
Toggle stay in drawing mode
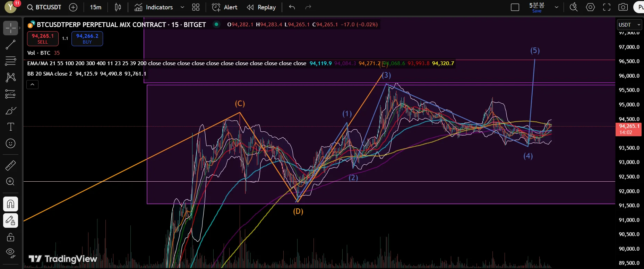click(11, 220)
